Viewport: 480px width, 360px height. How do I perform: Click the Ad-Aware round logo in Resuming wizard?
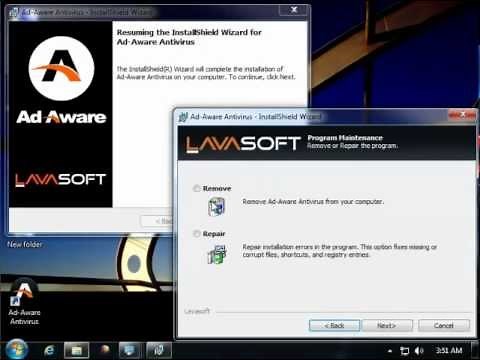pos(61,68)
